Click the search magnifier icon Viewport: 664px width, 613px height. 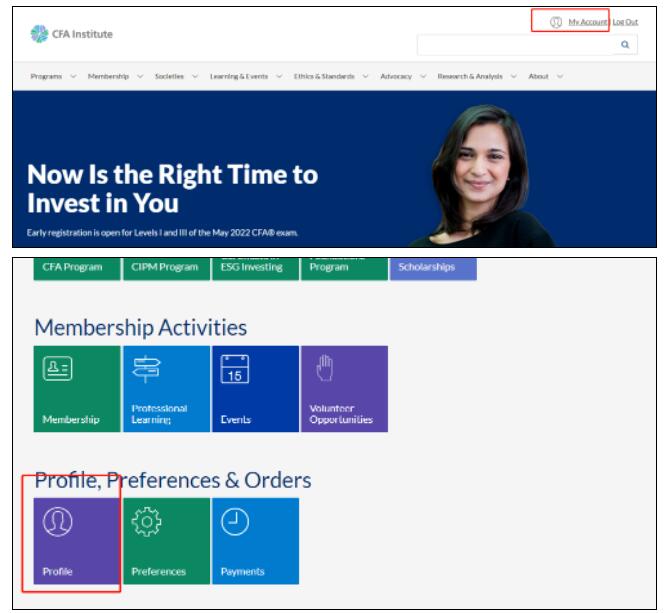pos(625,45)
